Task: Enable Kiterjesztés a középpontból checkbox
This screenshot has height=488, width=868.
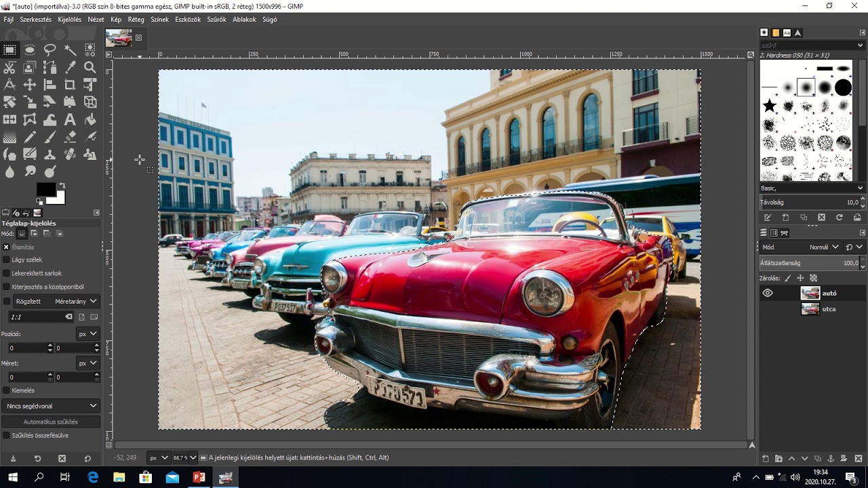Action: [x=7, y=287]
